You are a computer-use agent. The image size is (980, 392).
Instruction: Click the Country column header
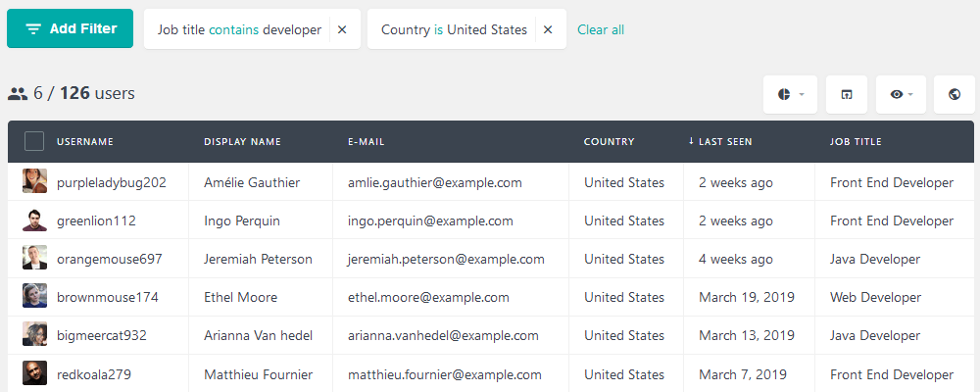(x=609, y=142)
